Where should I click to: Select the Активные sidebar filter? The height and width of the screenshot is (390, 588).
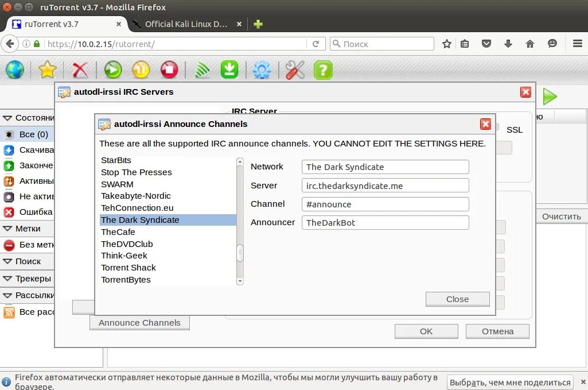tap(27, 182)
